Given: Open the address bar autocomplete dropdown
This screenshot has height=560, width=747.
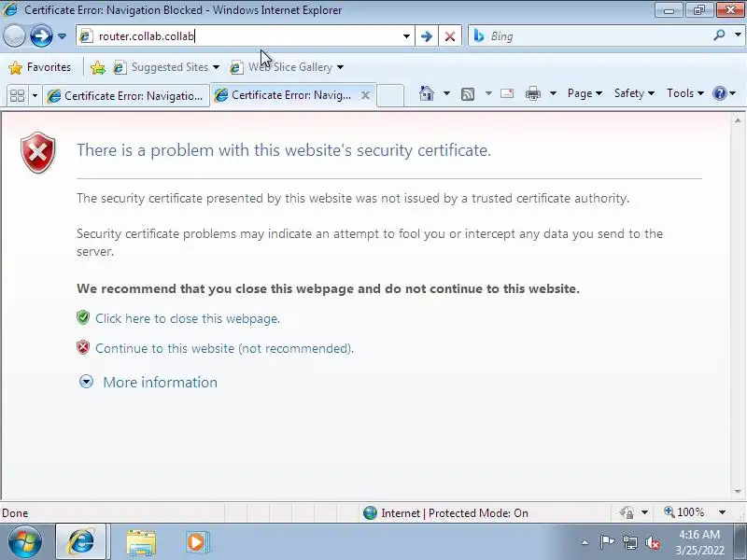Looking at the screenshot, I should (x=406, y=36).
